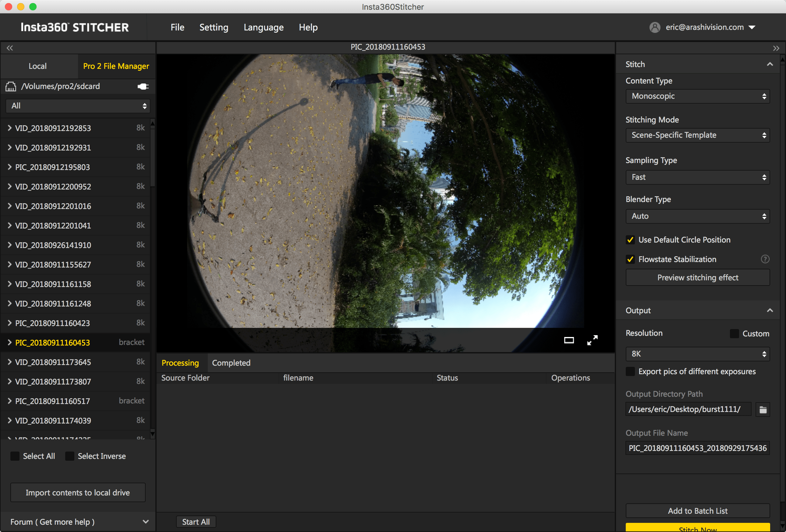Open the Stitching Mode dropdown
This screenshot has width=786, height=532.
697,135
